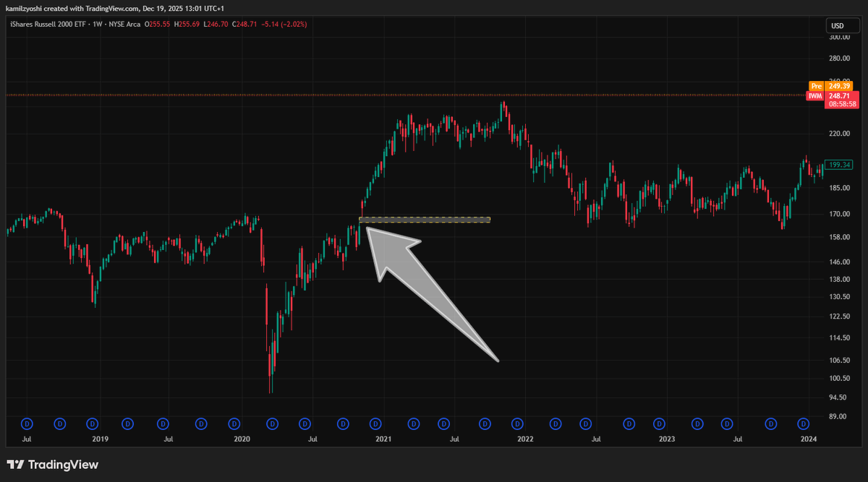This screenshot has height=482, width=868.
Task: Click the dividend marker beside the 2019 label
Action: pyautogui.click(x=92, y=423)
